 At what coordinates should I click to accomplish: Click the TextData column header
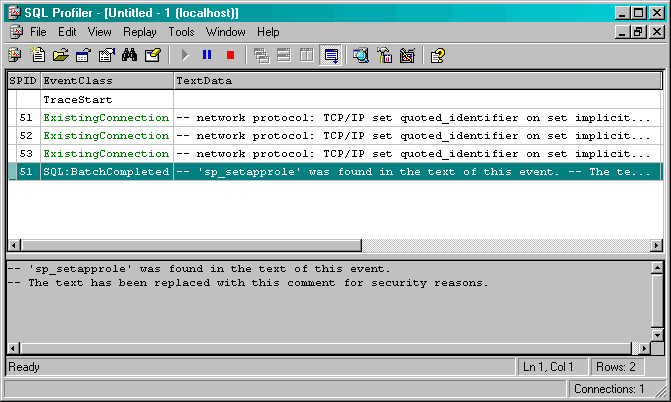click(418, 80)
